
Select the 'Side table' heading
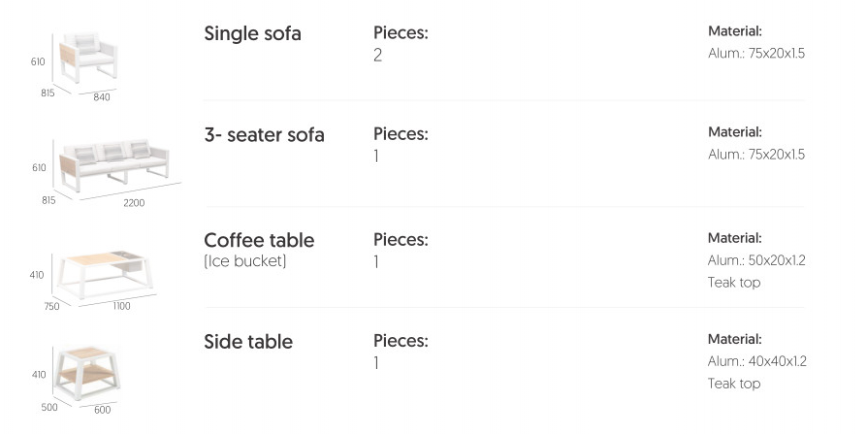(248, 342)
